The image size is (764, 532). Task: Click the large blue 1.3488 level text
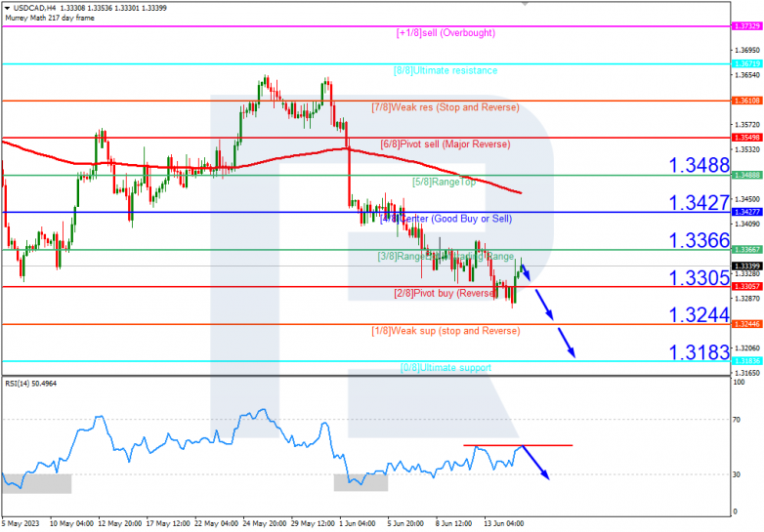coord(700,166)
